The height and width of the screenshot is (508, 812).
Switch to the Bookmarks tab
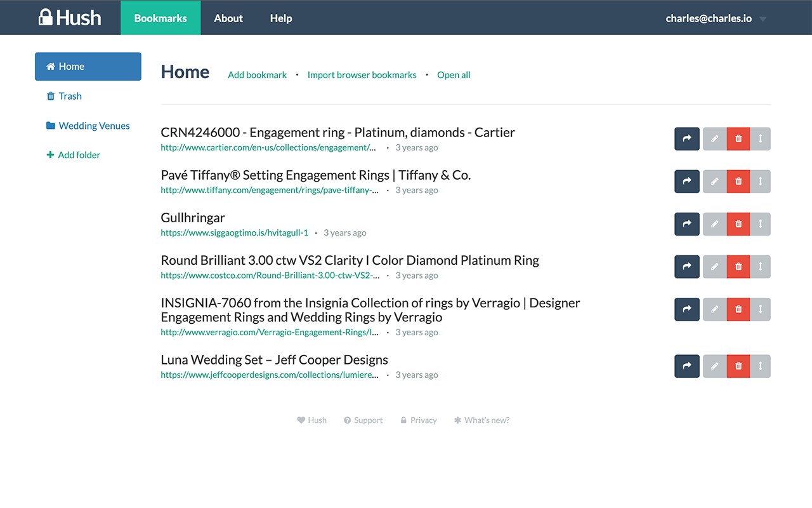pos(160,18)
